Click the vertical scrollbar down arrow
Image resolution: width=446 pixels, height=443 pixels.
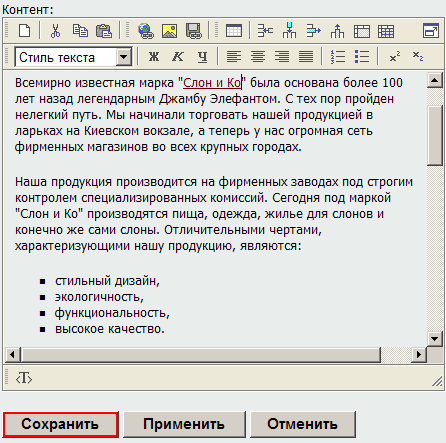[x=434, y=339]
